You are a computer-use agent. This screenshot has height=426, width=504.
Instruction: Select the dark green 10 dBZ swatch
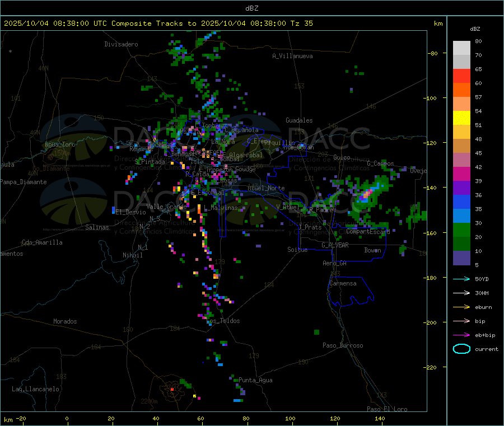coord(461,244)
